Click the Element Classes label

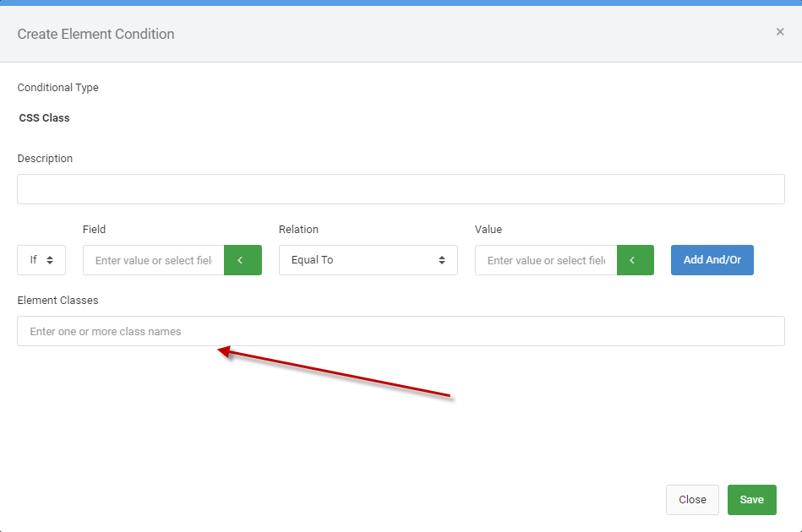(x=57, y=301)
